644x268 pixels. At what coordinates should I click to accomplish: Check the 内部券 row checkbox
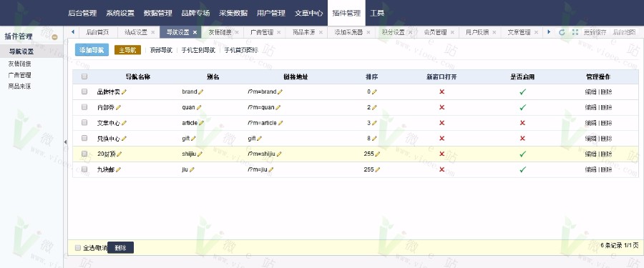84,107
